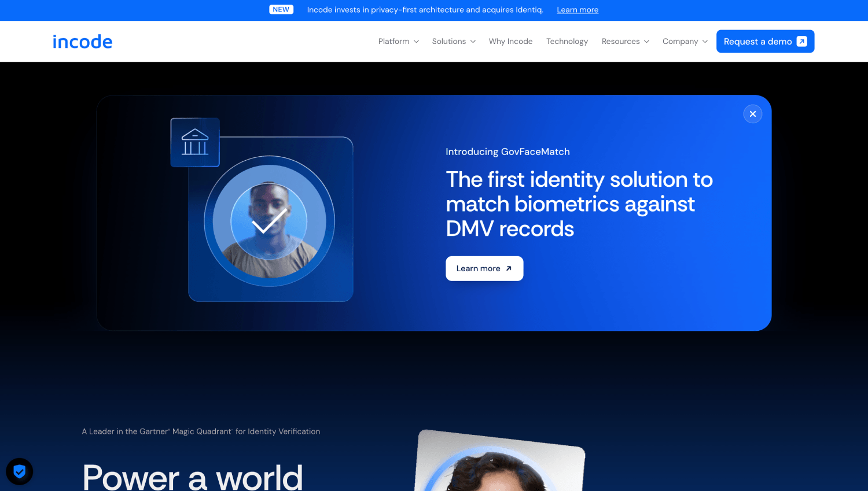This screenshot has width=868, height=491.
Task: Close the GovFaceMatch banner
Action: (753, 114)
